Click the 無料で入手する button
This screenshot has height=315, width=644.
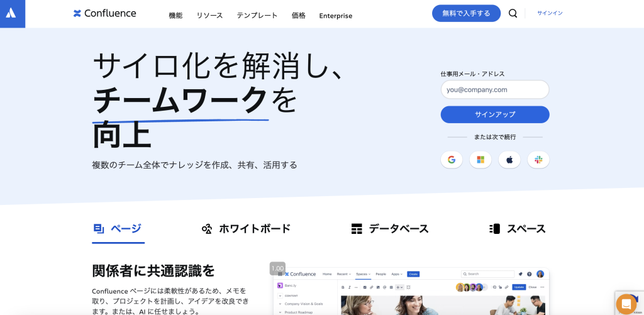[x=466, y=13]
